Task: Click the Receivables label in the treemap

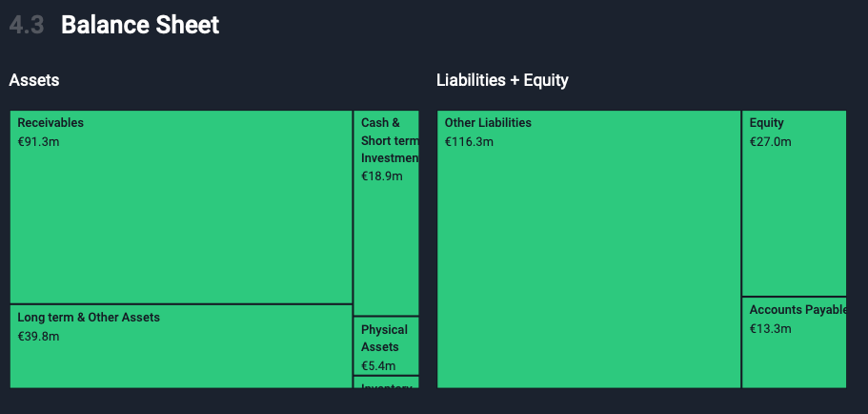Action: click(50, 123)
